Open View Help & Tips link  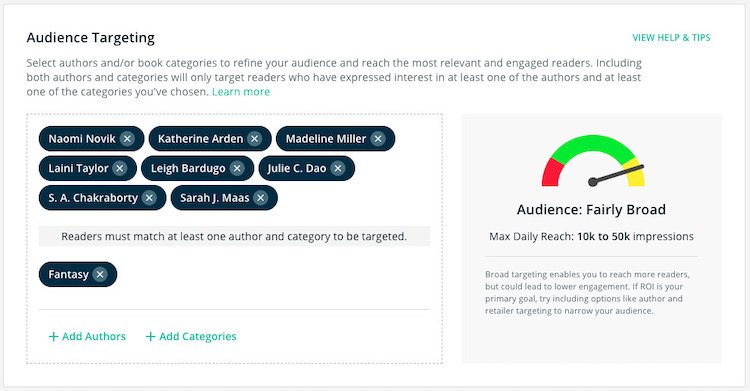pyautogui.click(x=671, y=38)
